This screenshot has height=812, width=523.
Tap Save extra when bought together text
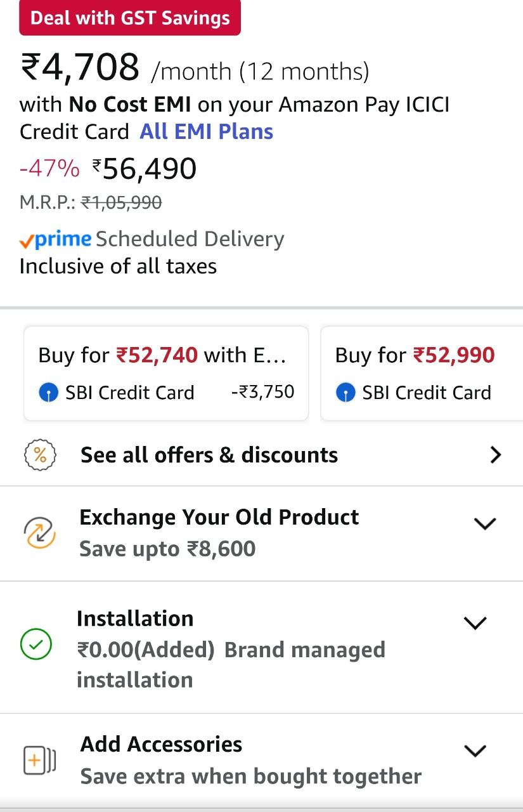(250, 776)
